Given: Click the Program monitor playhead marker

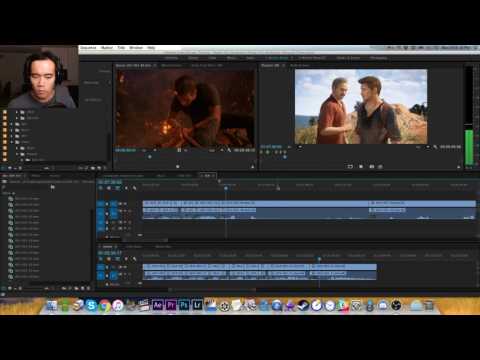Looking at the screenshot, I should pos(285,156).
